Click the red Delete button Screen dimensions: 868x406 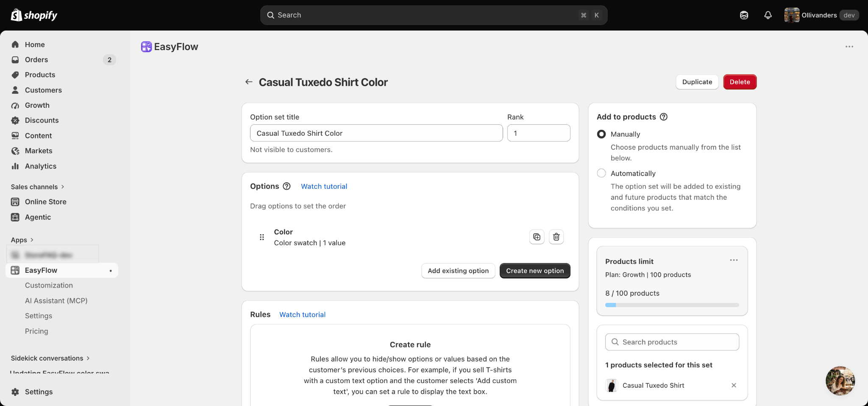coord(740,82)
